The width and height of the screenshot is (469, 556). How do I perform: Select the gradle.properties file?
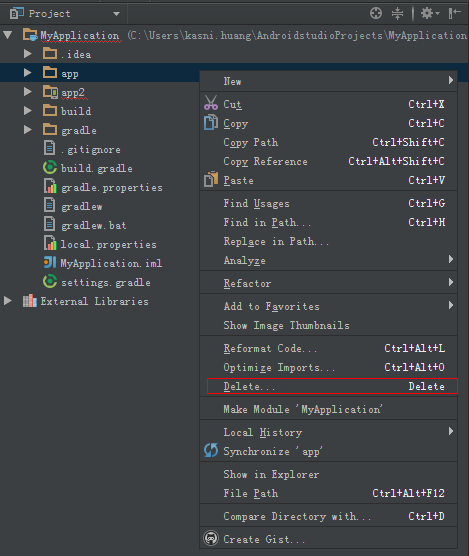[x=112, y=187]
